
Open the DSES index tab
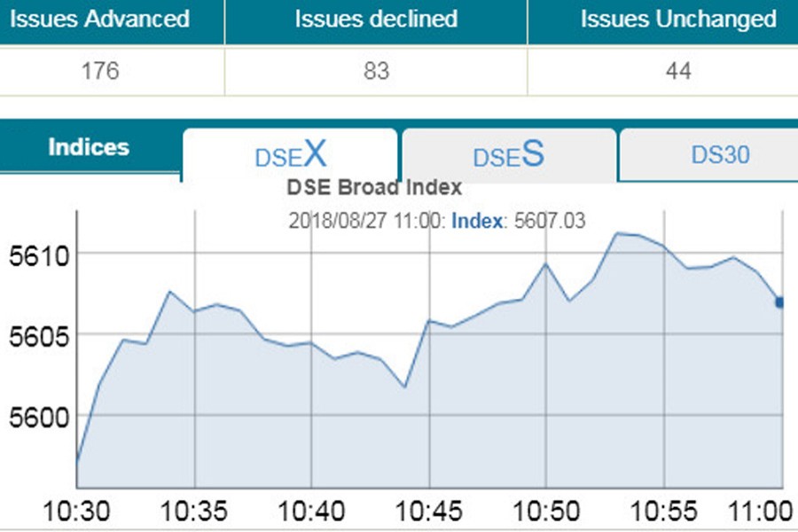point(508,156)
